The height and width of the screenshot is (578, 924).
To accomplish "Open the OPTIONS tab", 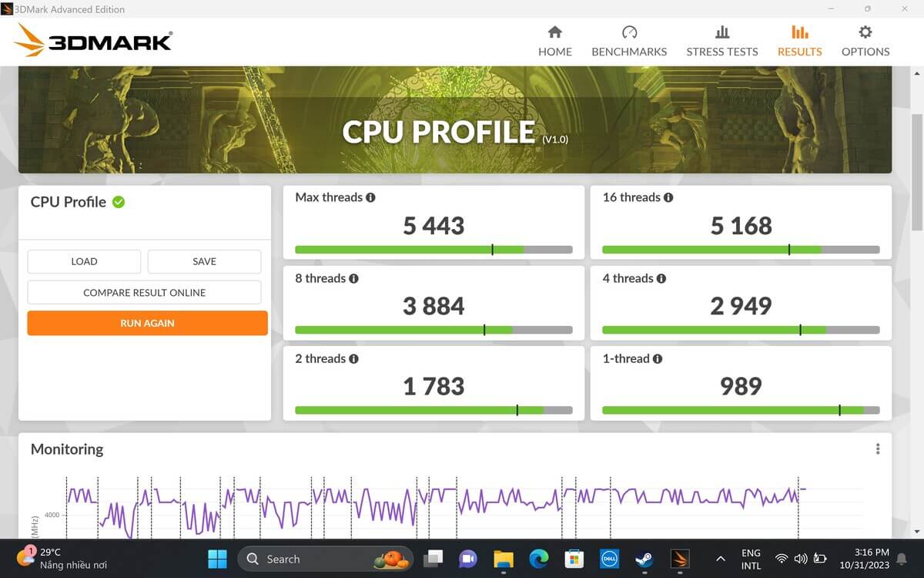I will [865, 42].
